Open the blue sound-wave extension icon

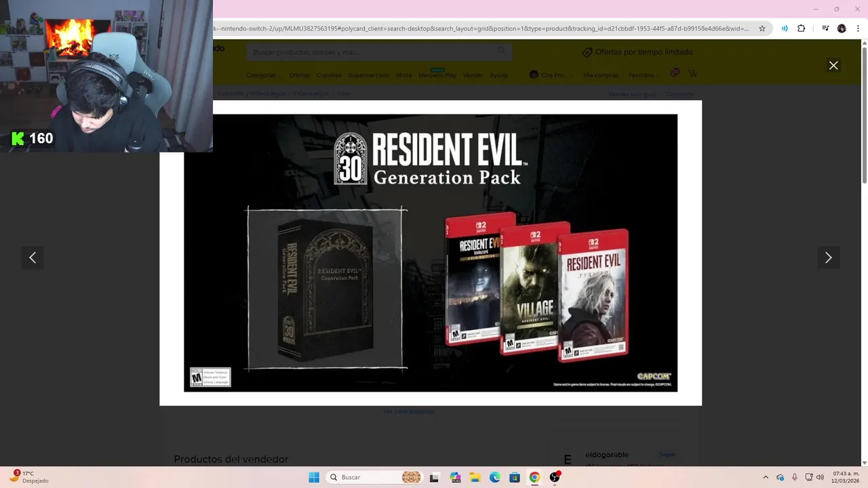(785, 28)
